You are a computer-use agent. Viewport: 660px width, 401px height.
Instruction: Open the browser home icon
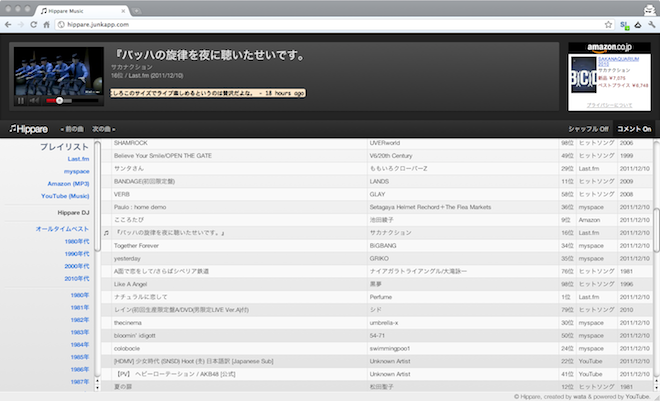coord(46,25)
